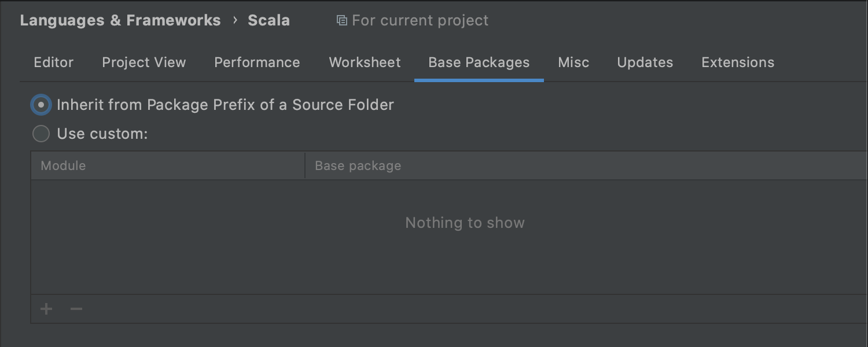Open the Updates tab
Image resolution: width=868 pixels, height=347 pixels.
[645, 62]
